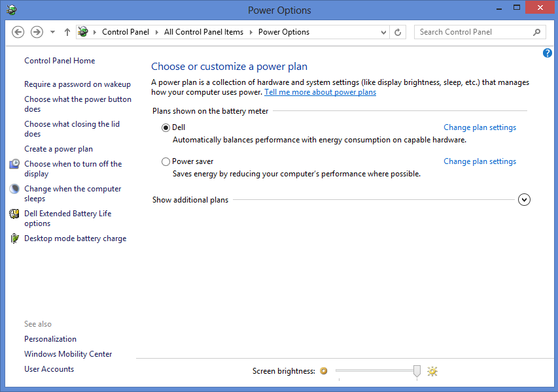558x392 pixels.
Task: Click the Power Options icon in address bar
Action: click(x=83, y=31)
